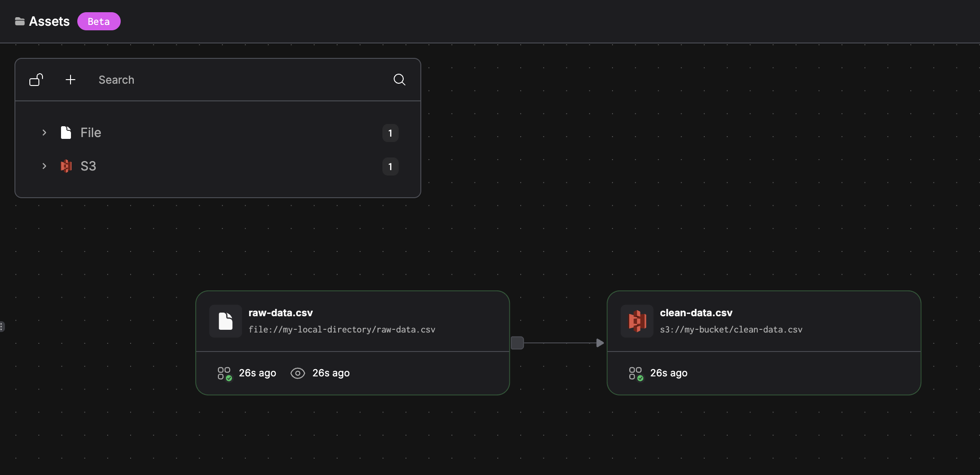Expand the File asset group
This screenshot has height=475, width=980.
point(44,133)
